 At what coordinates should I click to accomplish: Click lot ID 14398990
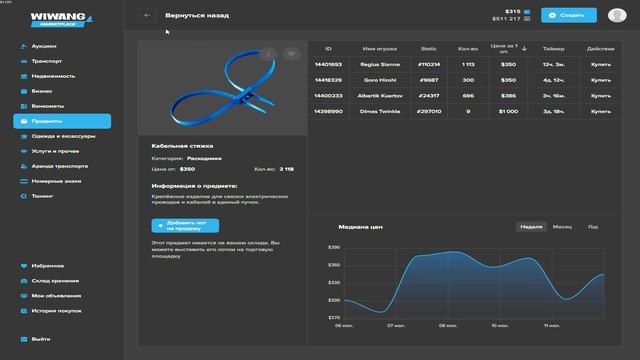coord(328,111)
